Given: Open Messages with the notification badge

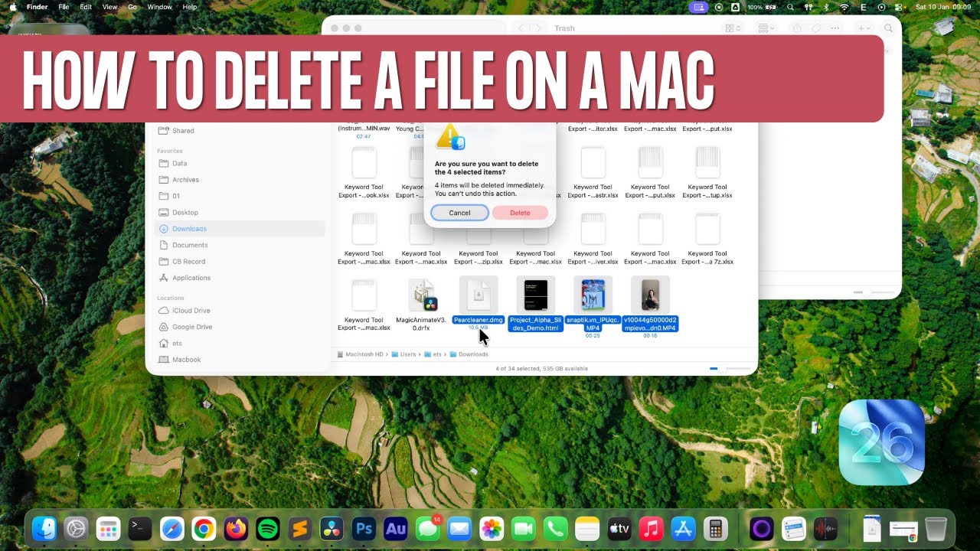Looking at the screenshot, I should click(x=427, y=529).
